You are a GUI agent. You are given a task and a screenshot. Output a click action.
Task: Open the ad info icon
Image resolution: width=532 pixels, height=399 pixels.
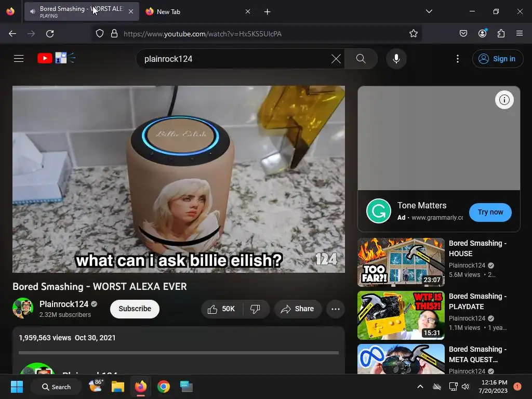click(504, 100)
